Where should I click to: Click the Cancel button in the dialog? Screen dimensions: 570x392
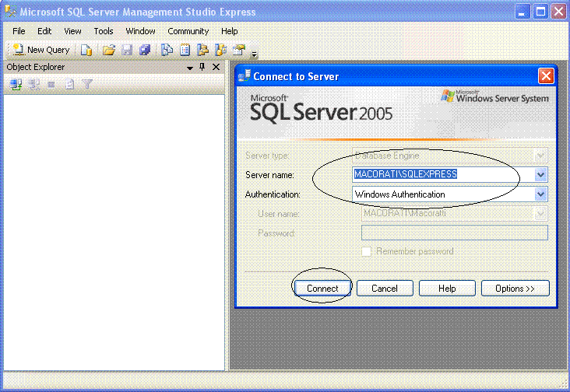point(385,289)
